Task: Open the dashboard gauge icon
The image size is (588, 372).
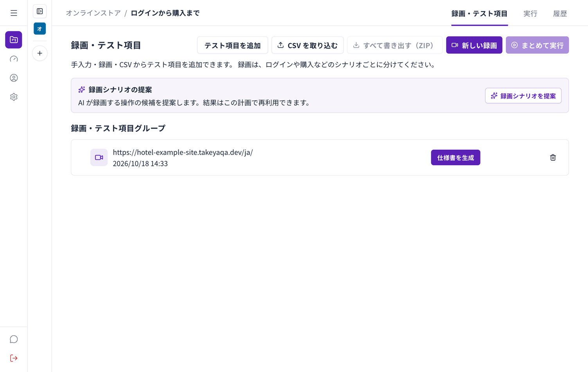Action: click(14, 59)
